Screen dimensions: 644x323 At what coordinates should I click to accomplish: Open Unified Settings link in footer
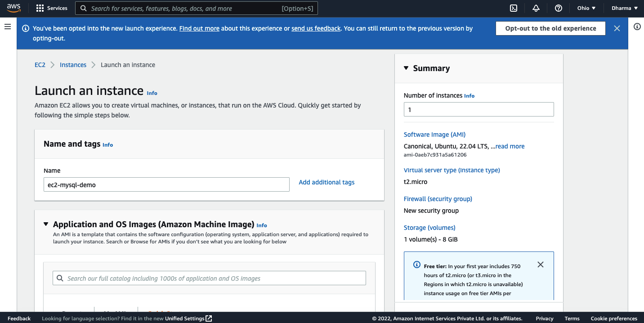click(185, 319)
